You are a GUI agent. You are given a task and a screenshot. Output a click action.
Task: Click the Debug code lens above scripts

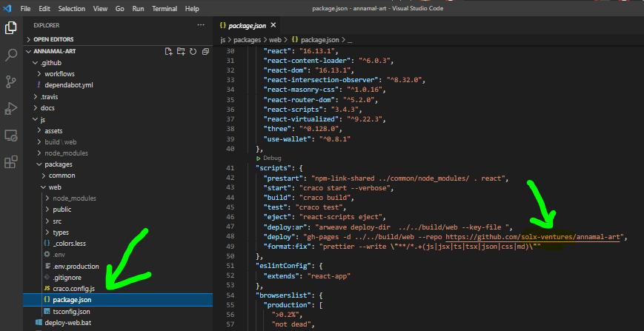pos(271,158)
